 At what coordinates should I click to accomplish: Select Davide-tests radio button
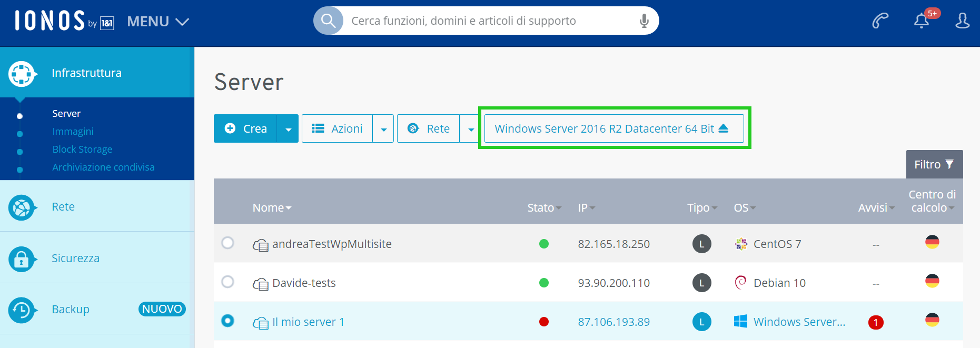227,282
